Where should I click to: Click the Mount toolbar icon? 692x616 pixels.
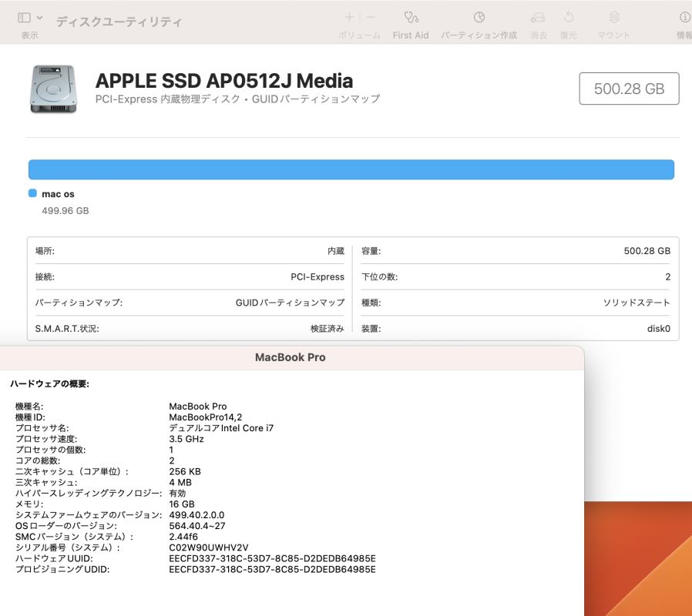[613, 17]
